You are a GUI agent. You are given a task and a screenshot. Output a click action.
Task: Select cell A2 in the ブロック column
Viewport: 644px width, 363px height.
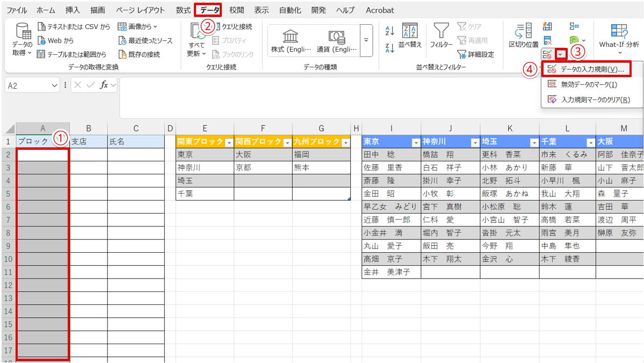(x=43, y=155)
